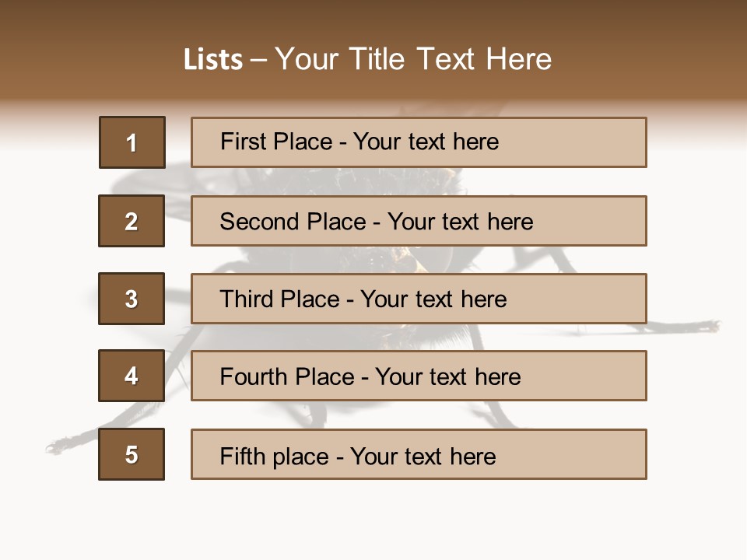
Task: Click the bold word 'Lists' in title
Action: coord(213,60)
